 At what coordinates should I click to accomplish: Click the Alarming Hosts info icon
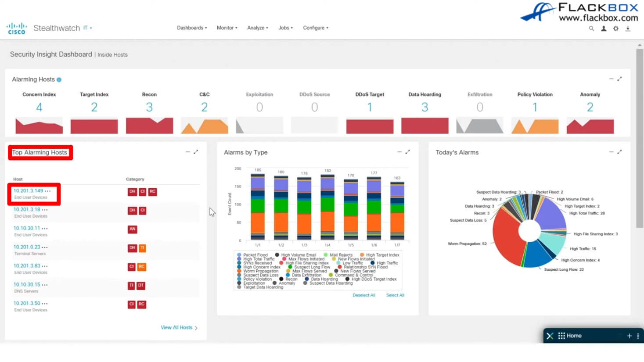[x=59, y=80]
